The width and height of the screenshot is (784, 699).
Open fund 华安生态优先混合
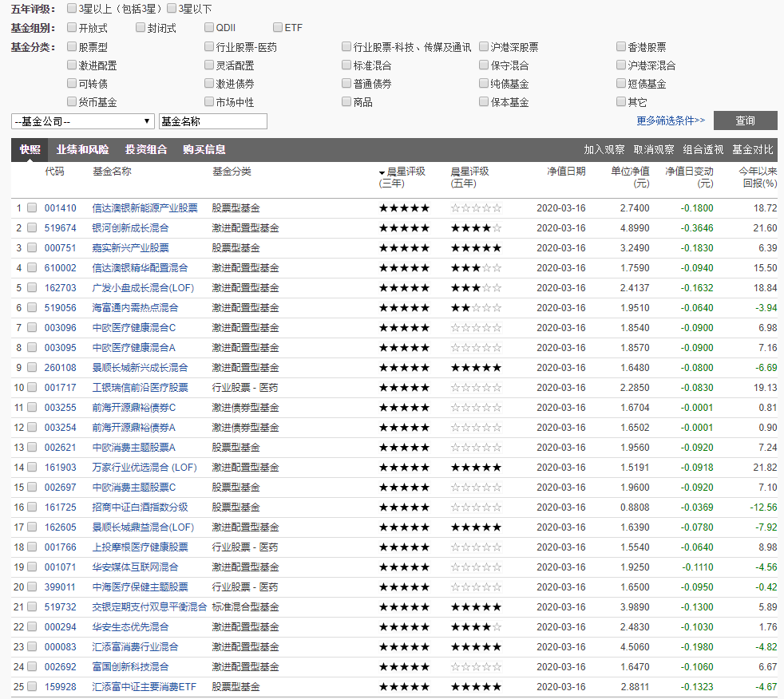pos(130,627)
